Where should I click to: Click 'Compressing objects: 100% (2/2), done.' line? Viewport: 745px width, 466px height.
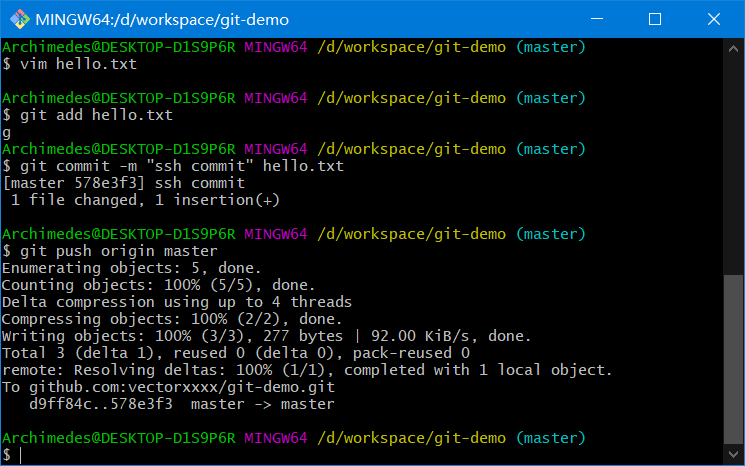coord(172,319)
